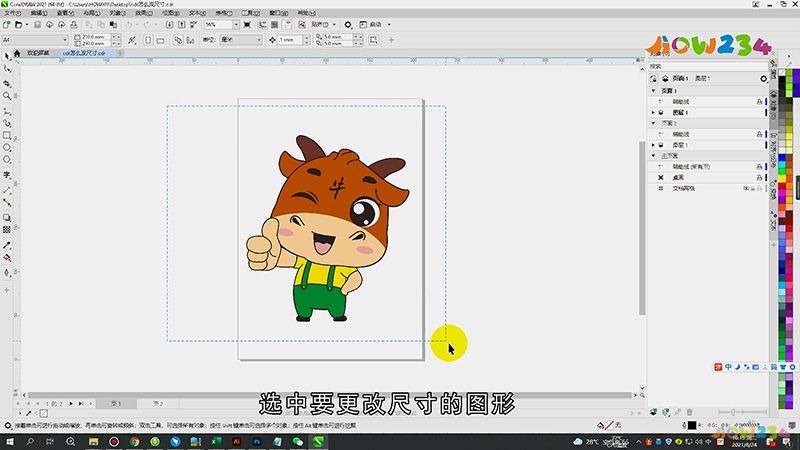Open the 位图 menu
Screen dimensions: 800x450
[x=170, y=13]
